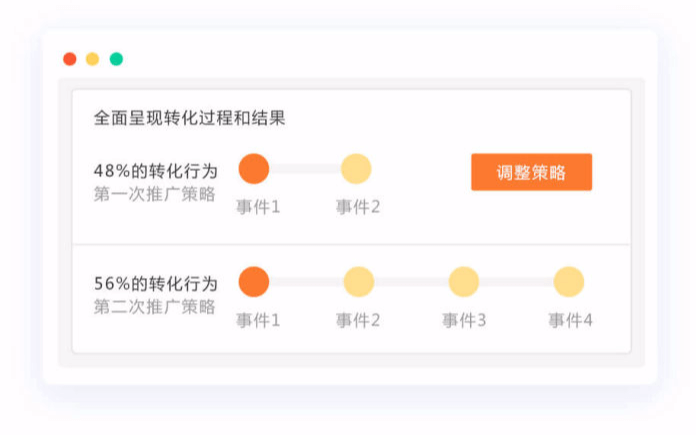This screenshot has width=696, height=435.
Task: Click the 56%的转化行为 label
Action: (x=155, y=284)
